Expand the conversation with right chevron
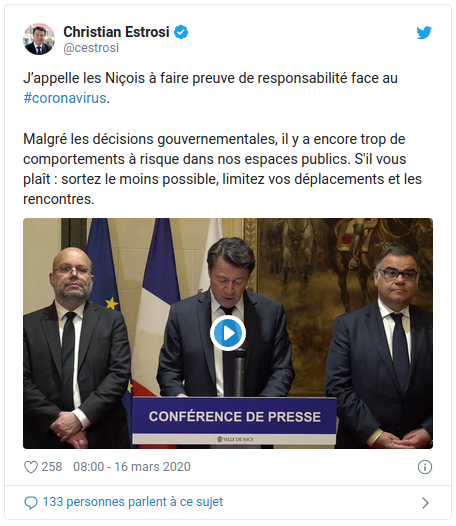The image size is (456, 526). point(425,503)
